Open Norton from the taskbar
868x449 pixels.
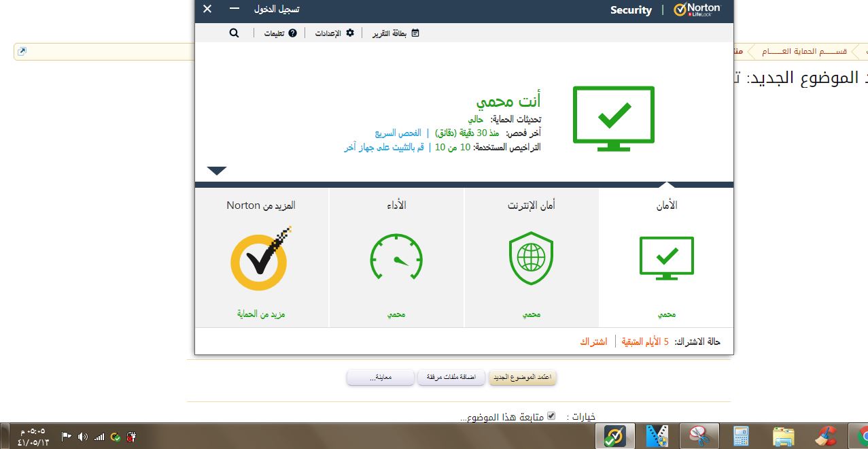pos(615,436)
